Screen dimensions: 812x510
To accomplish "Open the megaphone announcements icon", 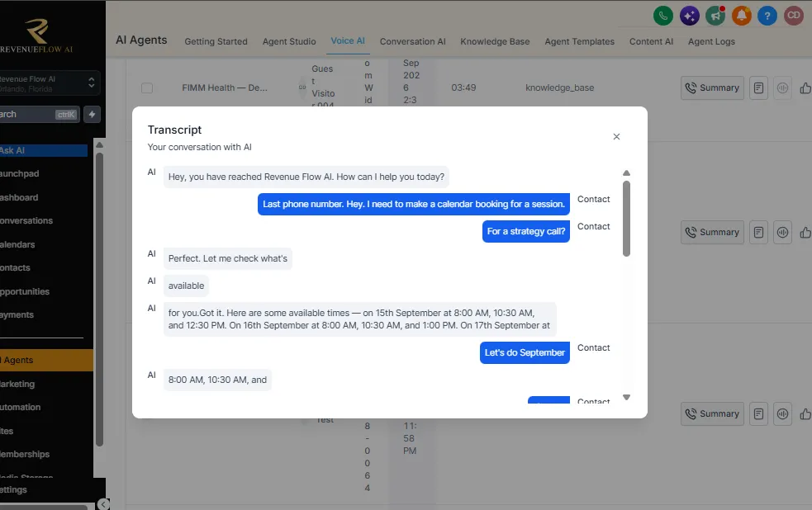I will [x=715, y=16].
